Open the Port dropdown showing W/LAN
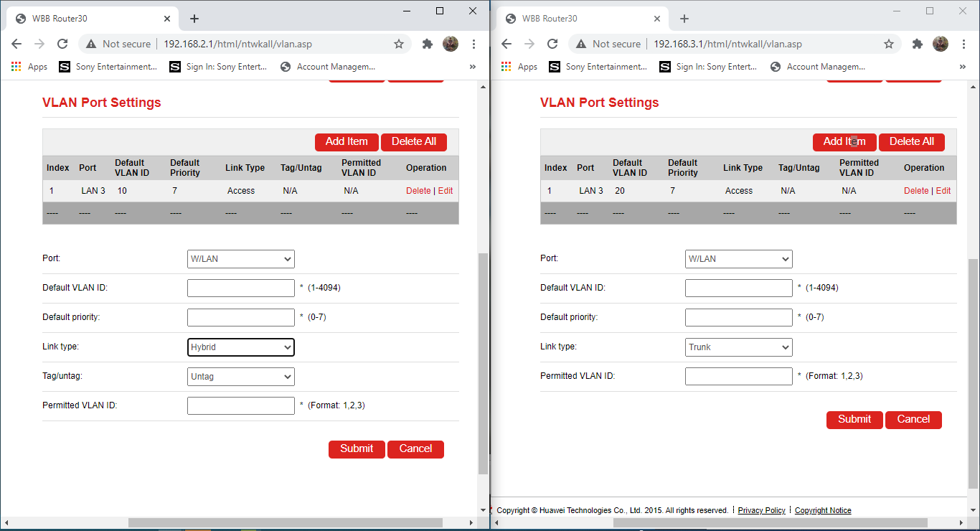This screenshot has height=531, width=980. coord(241,259)
